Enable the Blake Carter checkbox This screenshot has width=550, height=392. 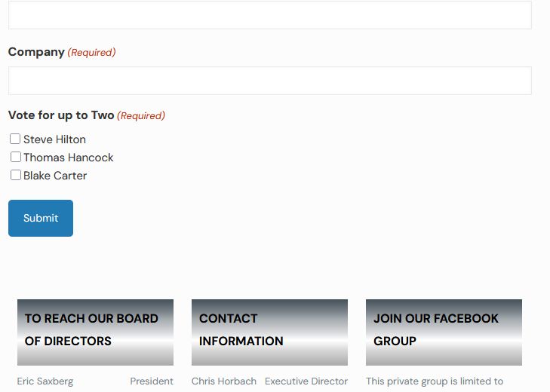tap(15, 175)
